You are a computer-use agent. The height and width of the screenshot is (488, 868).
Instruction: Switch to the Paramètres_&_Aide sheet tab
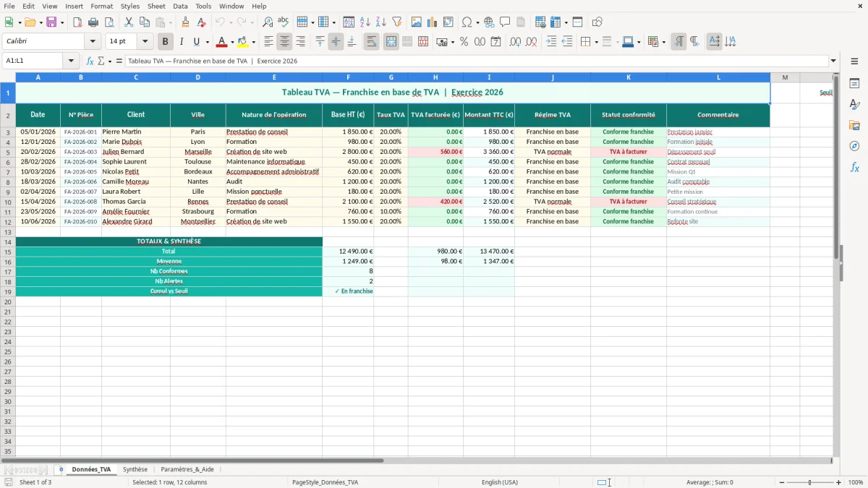187,469
